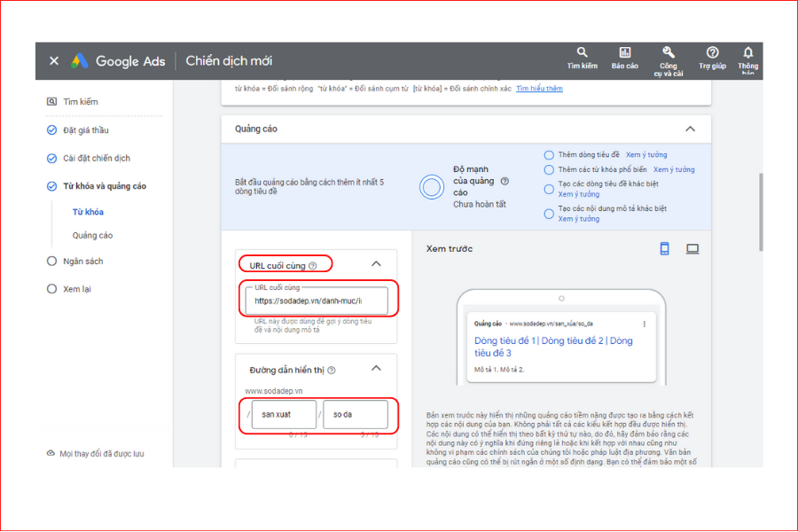Click the page vertical scrollbar
The height and width of the screenshot is (532, 798).
761,212
